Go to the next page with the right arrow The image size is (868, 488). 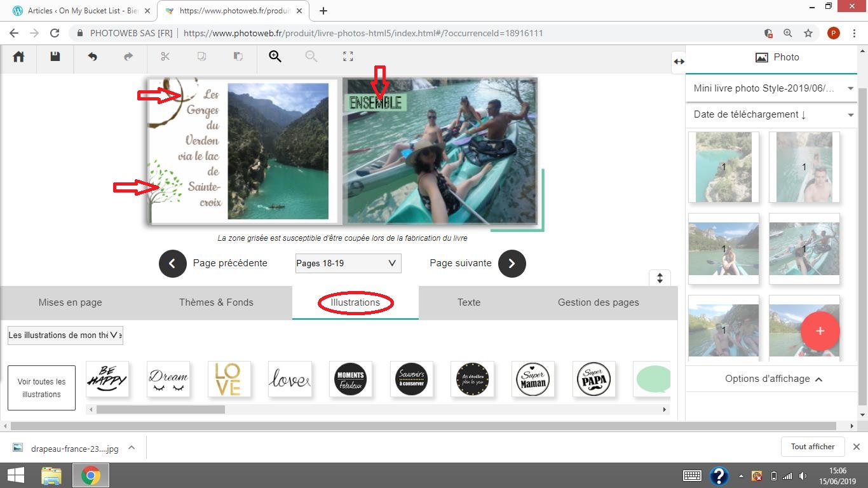coord(512,263)
